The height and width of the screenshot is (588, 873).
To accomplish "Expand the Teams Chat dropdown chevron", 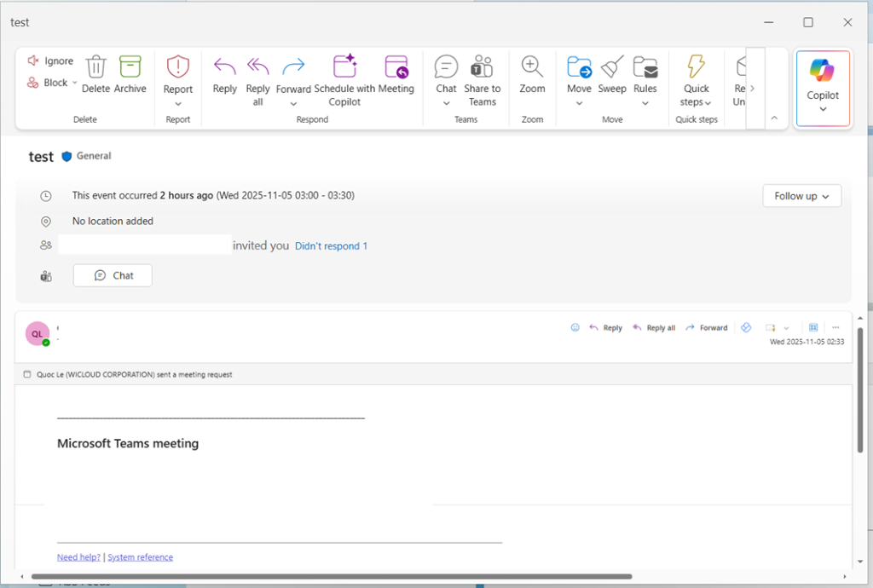I will pos(446,103).
